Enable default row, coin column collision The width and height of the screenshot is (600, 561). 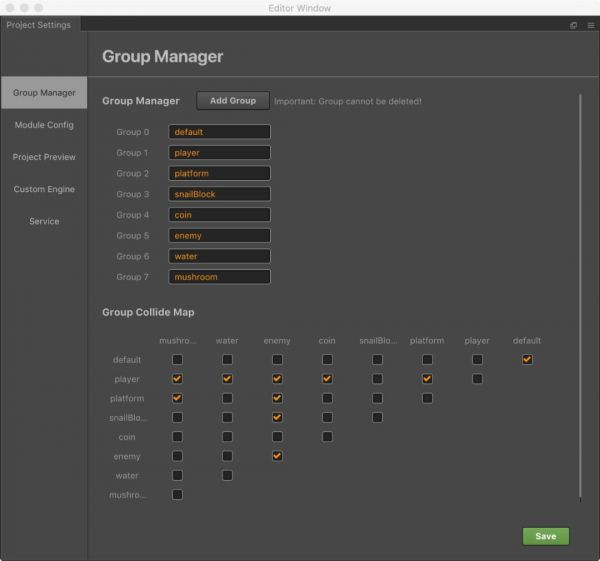[x=327, y=359]
